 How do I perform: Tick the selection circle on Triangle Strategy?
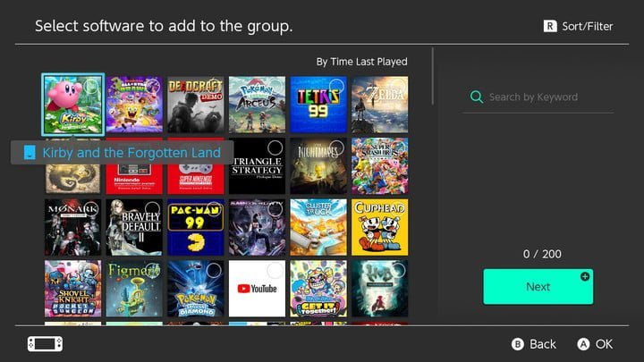pyautogui.click(x=275, y=147)
